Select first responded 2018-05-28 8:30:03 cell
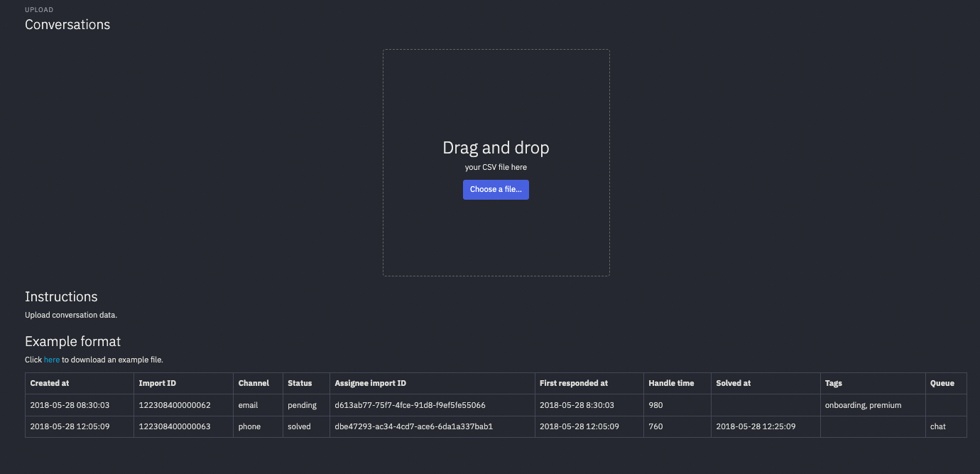This screenshot has width=980, height=474. 589,405
